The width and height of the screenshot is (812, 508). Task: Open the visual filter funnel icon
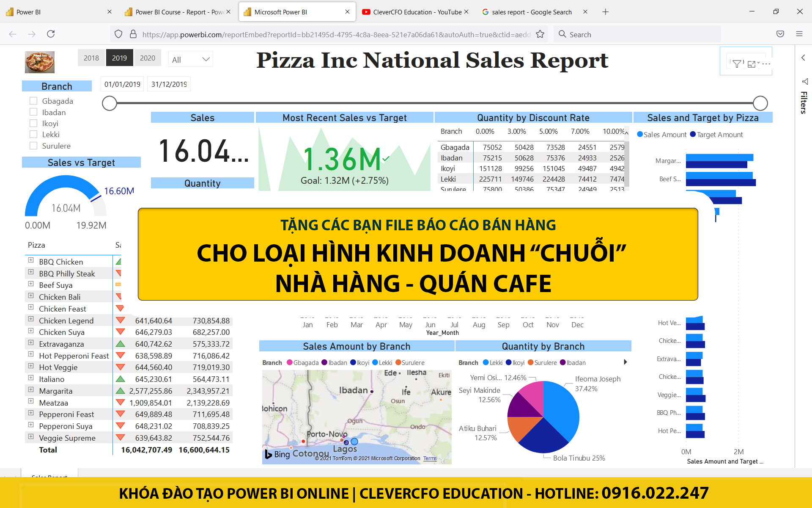[x=737, y=64]
